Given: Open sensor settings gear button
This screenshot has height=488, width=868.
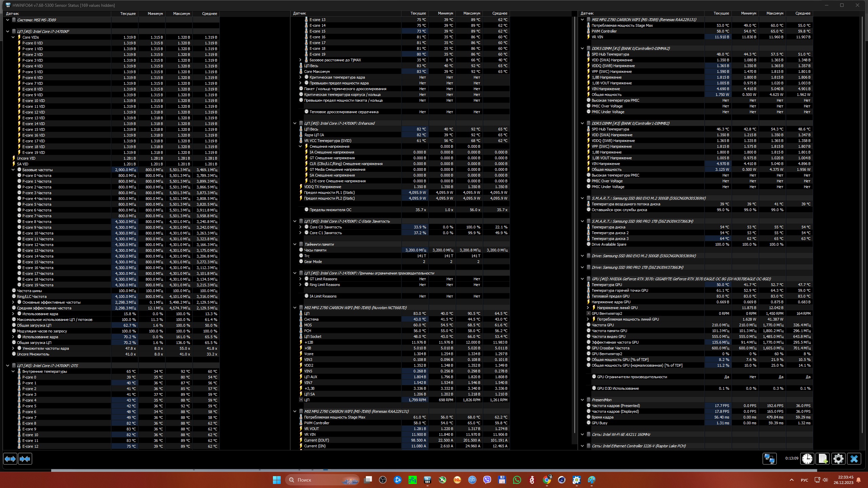Looking at the screenshot, I should pos(839,459).
